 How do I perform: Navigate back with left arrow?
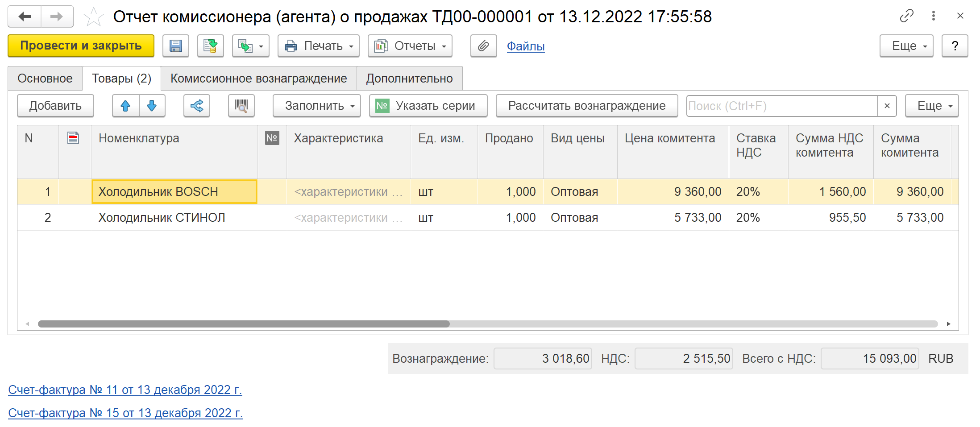point(25,17)
